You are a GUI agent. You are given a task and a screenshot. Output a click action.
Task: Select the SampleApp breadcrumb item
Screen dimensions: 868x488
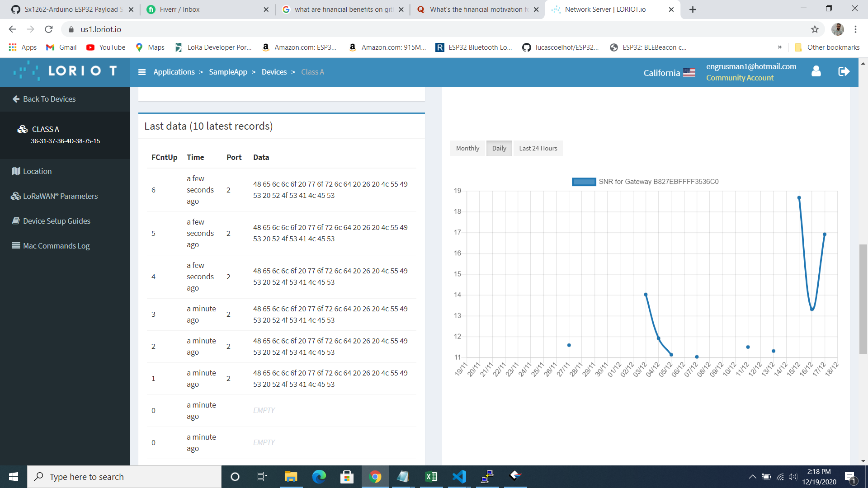pos(228,71)
